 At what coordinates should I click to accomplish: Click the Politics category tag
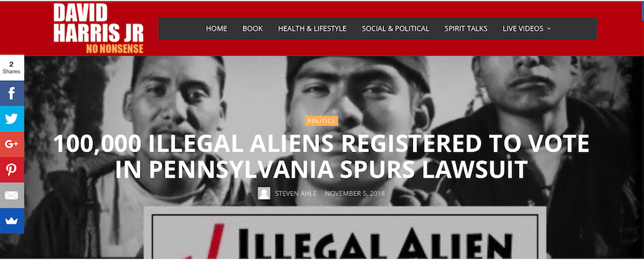(x=322, y=121)
